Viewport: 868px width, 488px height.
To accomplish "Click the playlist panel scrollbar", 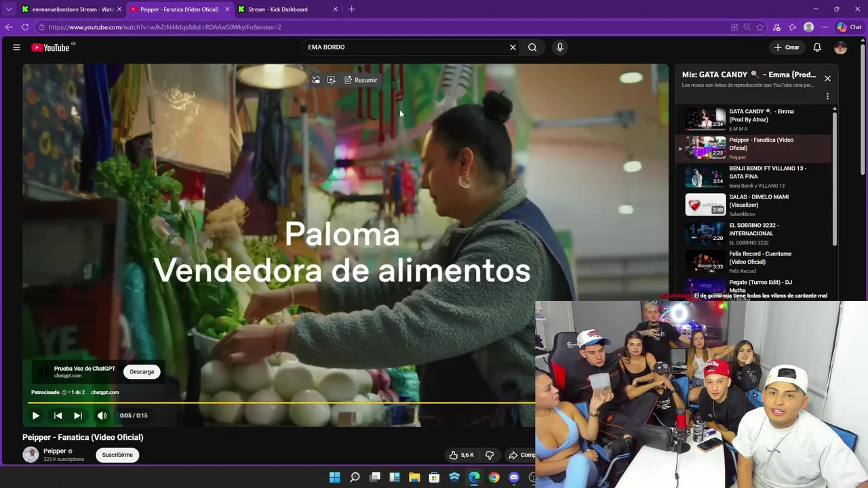I will pos(835,180).
